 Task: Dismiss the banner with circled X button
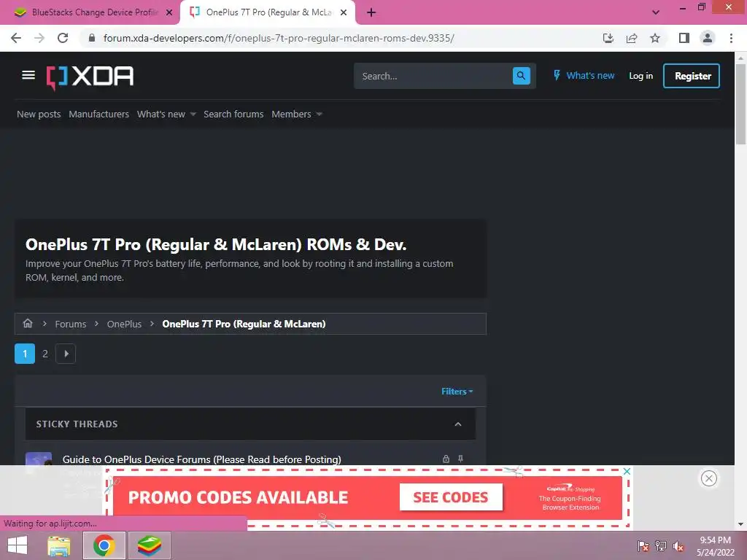(x=709, y=478)
